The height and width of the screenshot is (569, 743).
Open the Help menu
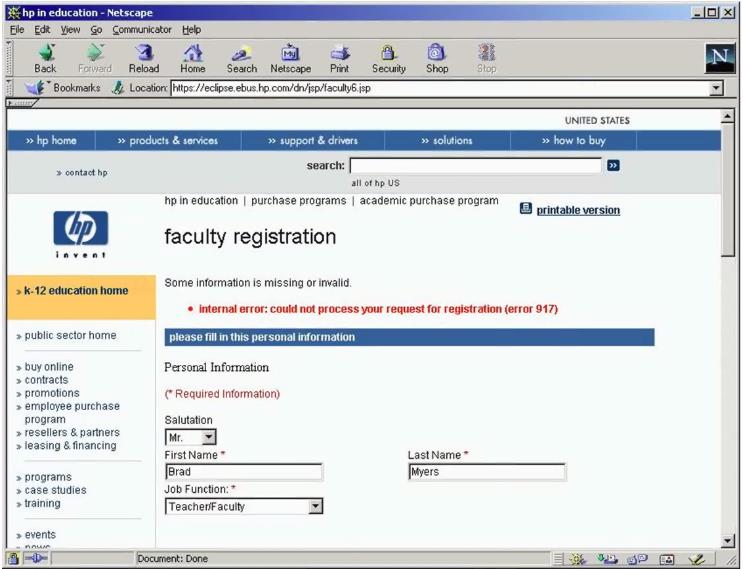pos(191,30)
